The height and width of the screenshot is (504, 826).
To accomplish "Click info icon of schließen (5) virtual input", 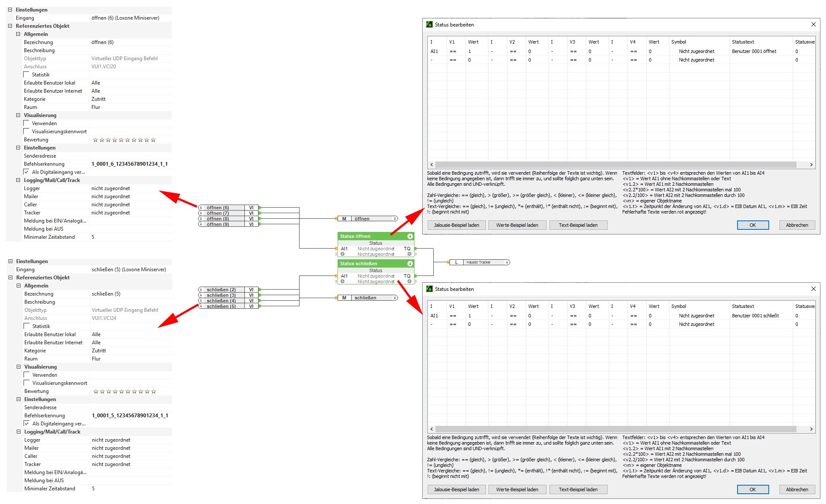I will [x=201, y=306].
